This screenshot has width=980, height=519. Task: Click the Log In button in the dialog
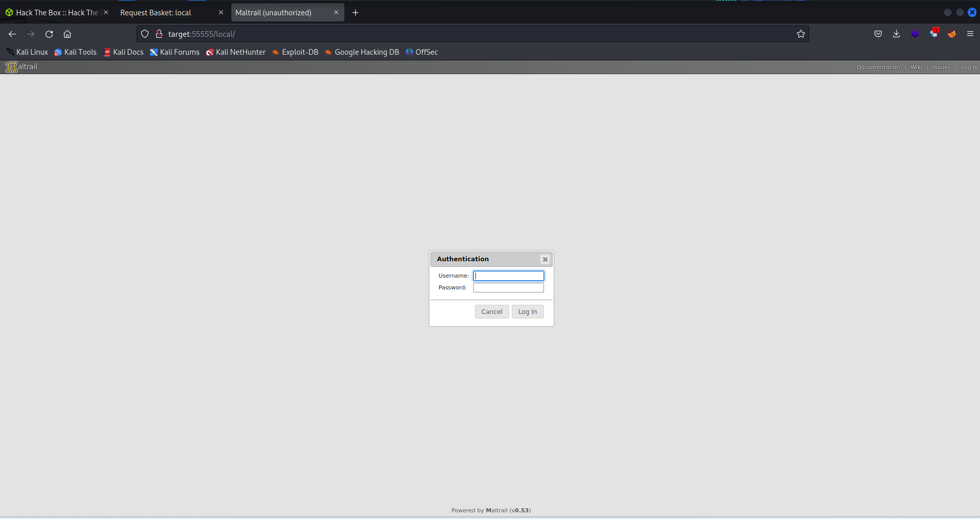pyautogui.click(x=528, y=311)
